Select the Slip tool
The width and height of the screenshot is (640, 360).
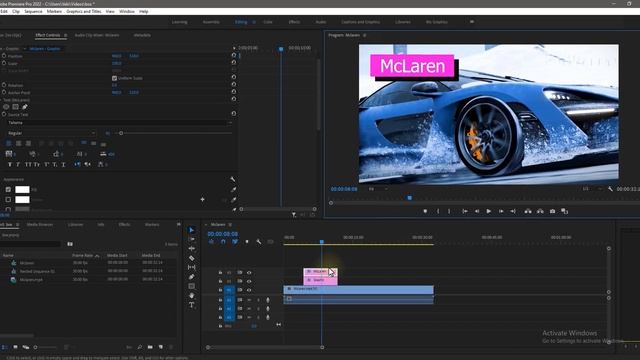pyautogui.click(x=191, y=267)
